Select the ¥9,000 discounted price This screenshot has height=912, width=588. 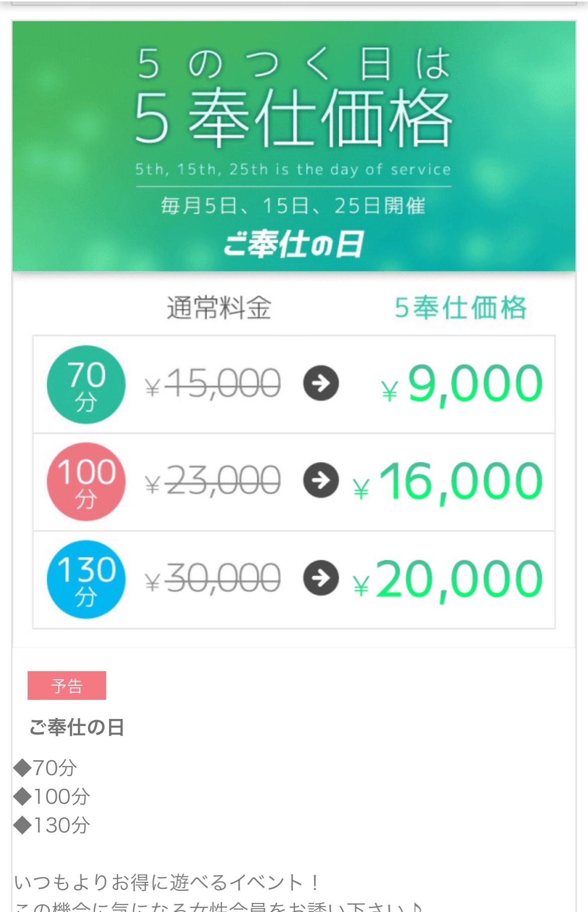coord(462,385)
